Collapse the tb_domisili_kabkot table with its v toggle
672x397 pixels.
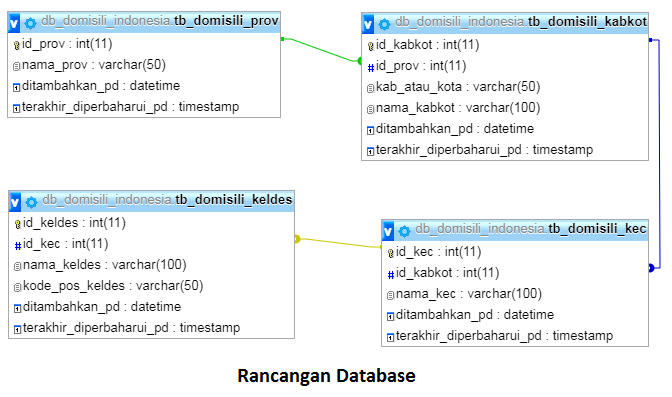click(x=368, y=24)
